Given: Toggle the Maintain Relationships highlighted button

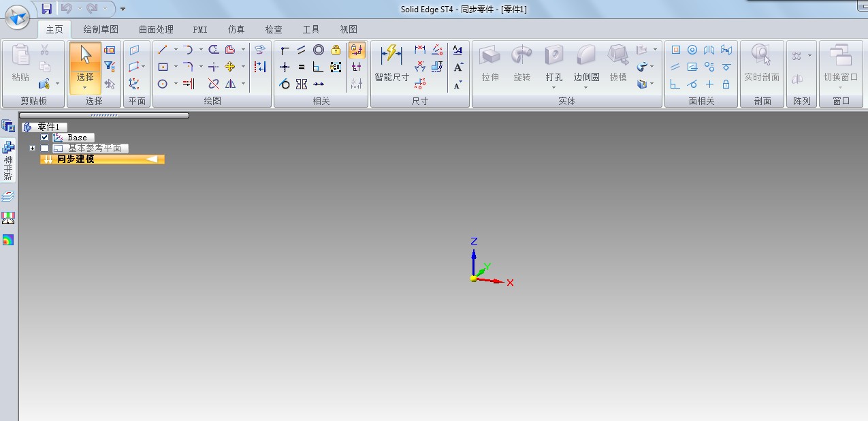Looking at the screenshot, I should pyautogui.click(x=357, y=50).
